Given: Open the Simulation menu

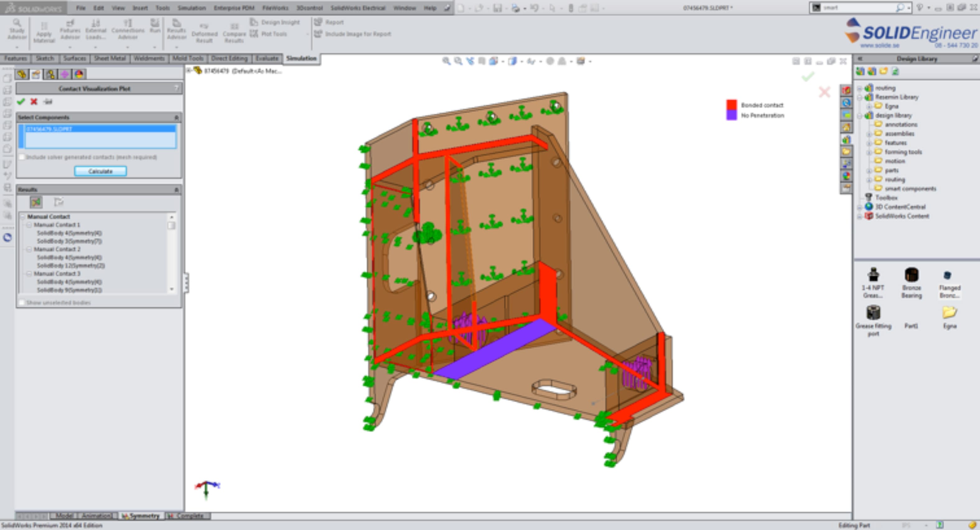Looking at the screenshot, I should tap(191, 7).
